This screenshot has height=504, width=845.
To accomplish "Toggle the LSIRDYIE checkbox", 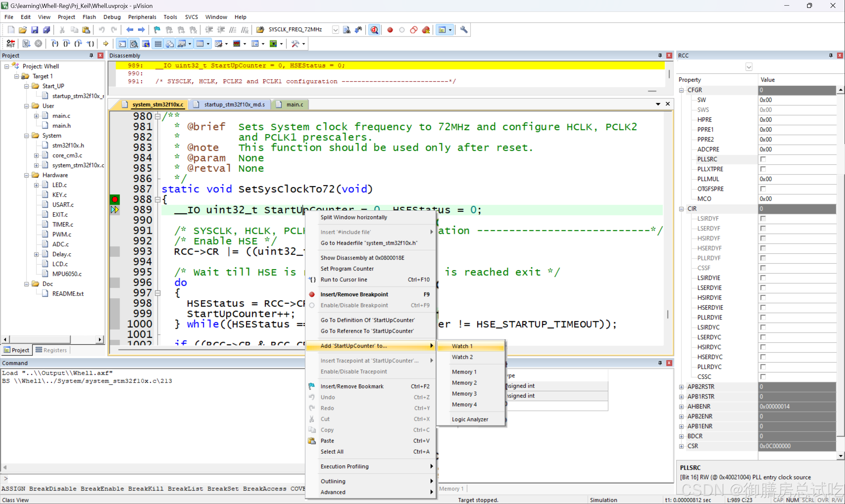I will pos(763,278).
